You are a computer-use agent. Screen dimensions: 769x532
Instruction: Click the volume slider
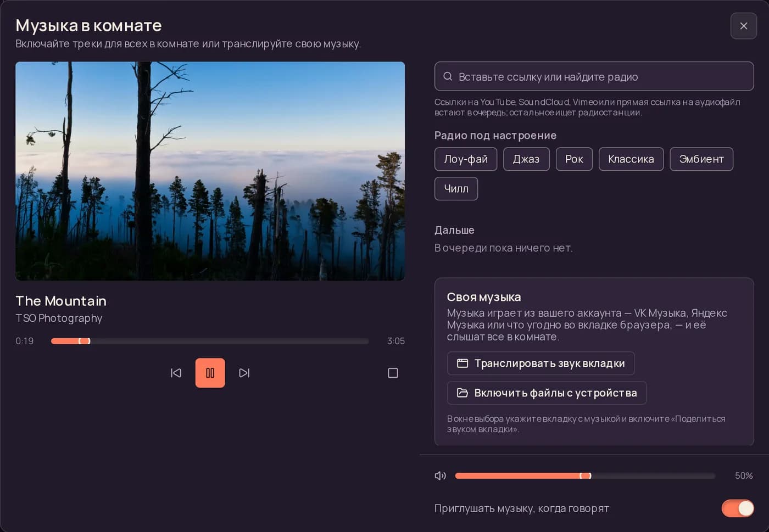pyautogui.click(x=586, y=475)
